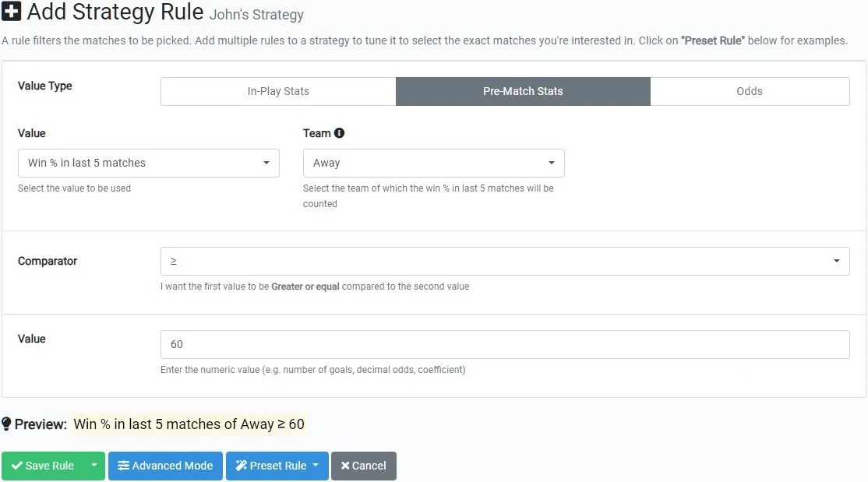Expand the Team dropdown showing Away

(x=433, y=163)
